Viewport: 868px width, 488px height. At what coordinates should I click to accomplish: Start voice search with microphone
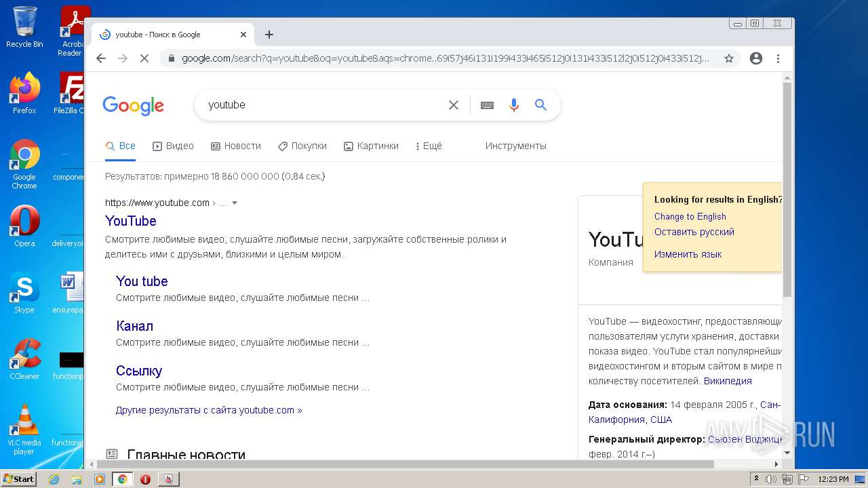pos(514,105)
